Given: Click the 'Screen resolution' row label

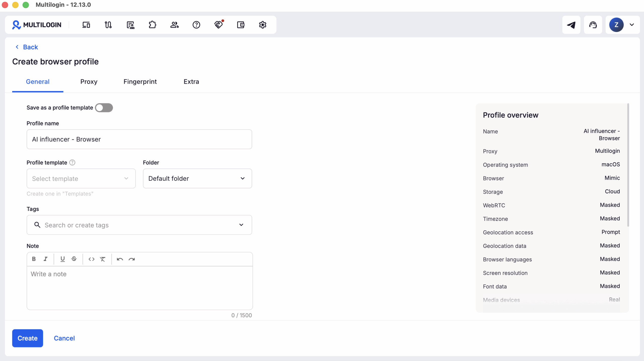Looking at the screenshot, I should click(505, 273).
